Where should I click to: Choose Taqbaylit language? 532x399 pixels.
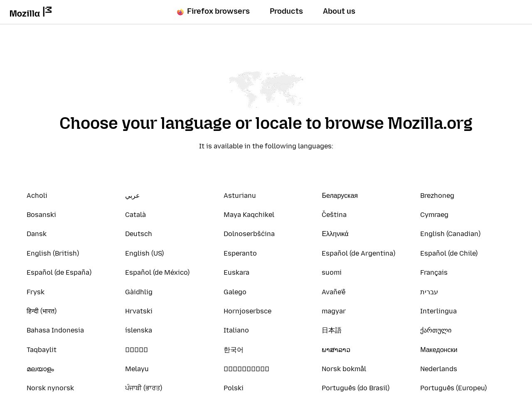coord(42,350)
